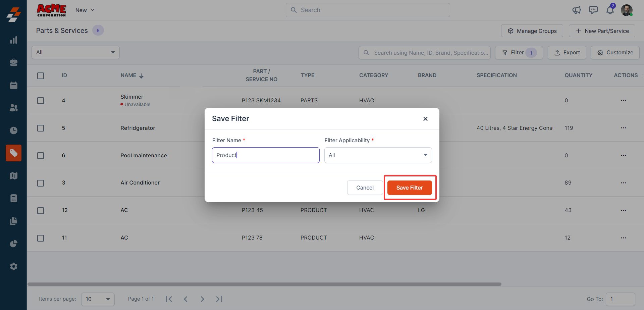Screen dimensions: 644x310
Task: Open the announcements megaphone icon
Action: click(576, 10)
